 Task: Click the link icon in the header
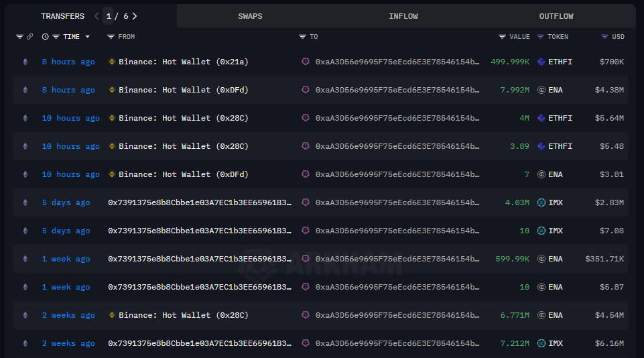29,37
